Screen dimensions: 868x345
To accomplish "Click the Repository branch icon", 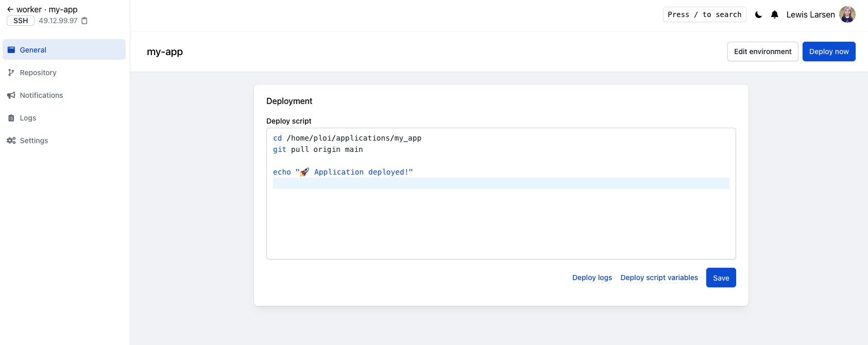I will pyautogui.click(x=11, y=73).
